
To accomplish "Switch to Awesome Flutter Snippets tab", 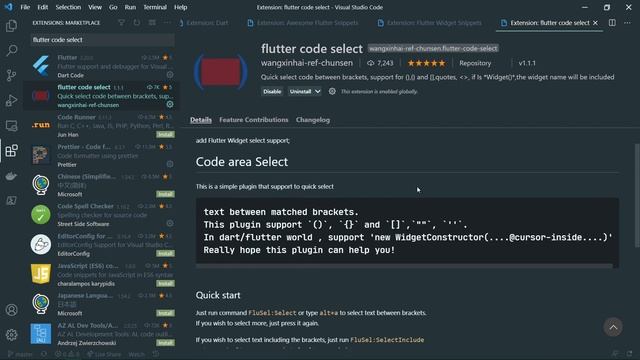I will tap(303, 23).
